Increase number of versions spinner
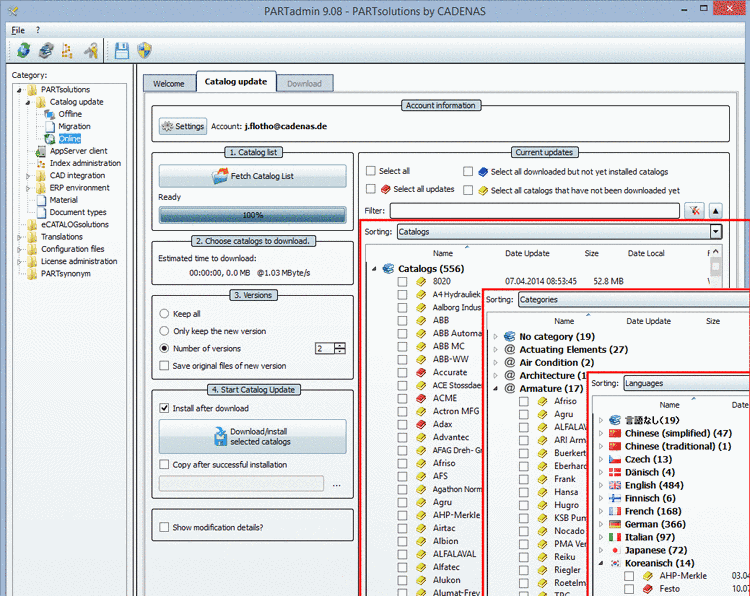Image resolution: width=750 pixels, height=596 pixels. click(x=340, y=345)
